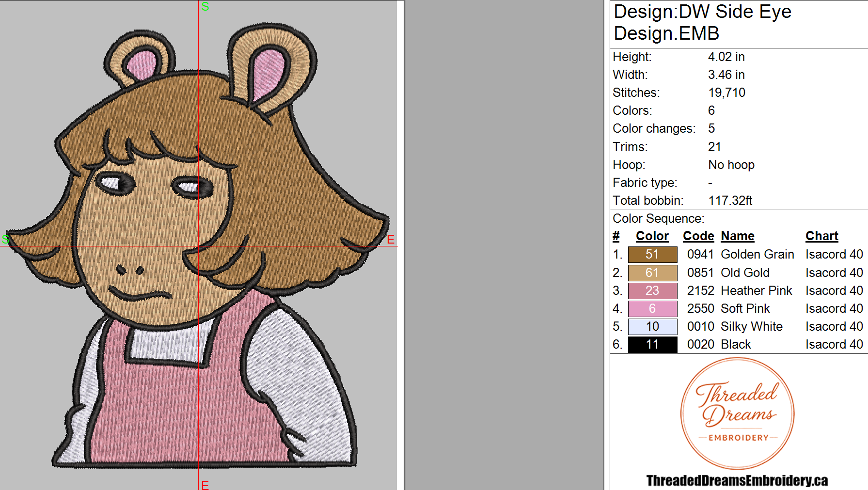Click the green S marker on left edge

point(5,239)
